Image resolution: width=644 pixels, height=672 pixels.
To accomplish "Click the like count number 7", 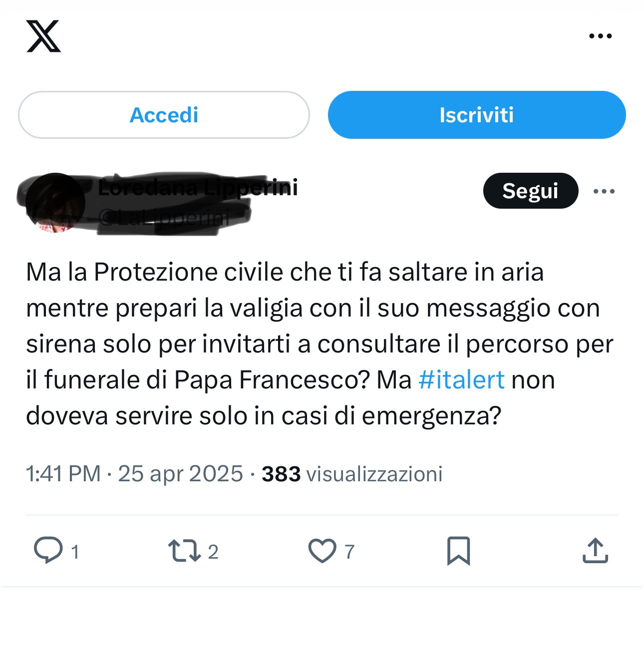I will pos(349,552).
